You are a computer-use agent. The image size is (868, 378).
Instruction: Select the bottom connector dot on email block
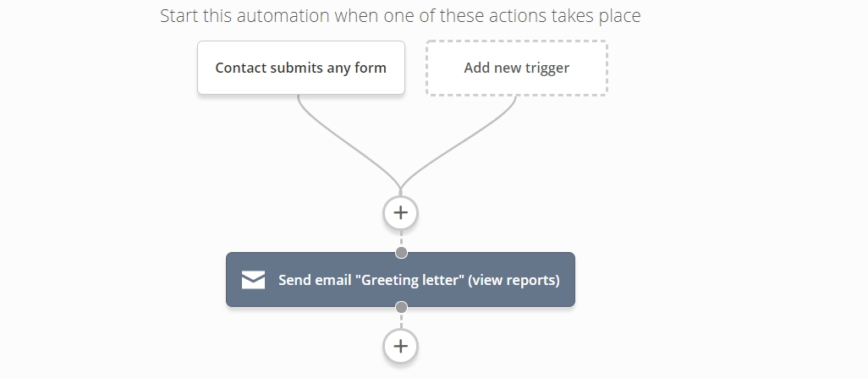pyautogui.click(x=401, y=307)
